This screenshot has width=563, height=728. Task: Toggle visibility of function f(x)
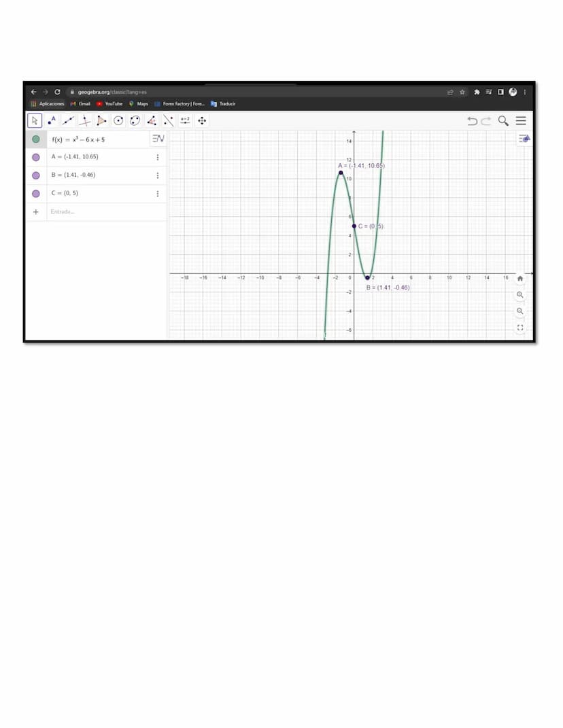click(x=36, y=139)
